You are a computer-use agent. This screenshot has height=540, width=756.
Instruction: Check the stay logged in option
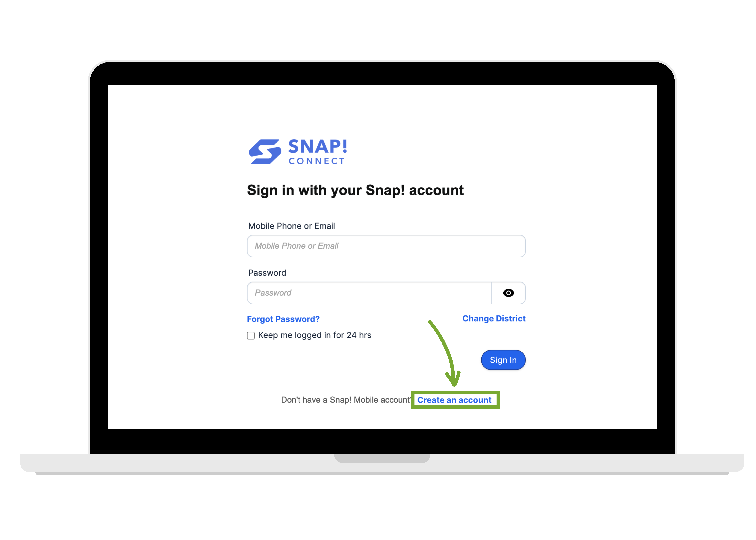click(251, 335)
